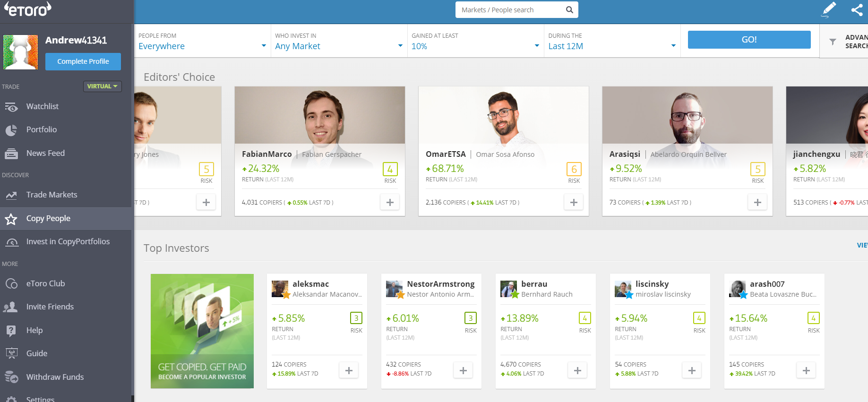Add liscinsky with plus button
The width and height of the screenshot is (868, 402).
[x=692, y=371]
